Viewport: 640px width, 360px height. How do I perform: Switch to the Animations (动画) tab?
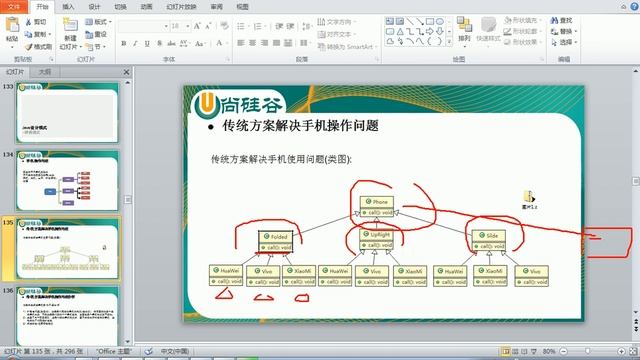click(x=147, y=7)
